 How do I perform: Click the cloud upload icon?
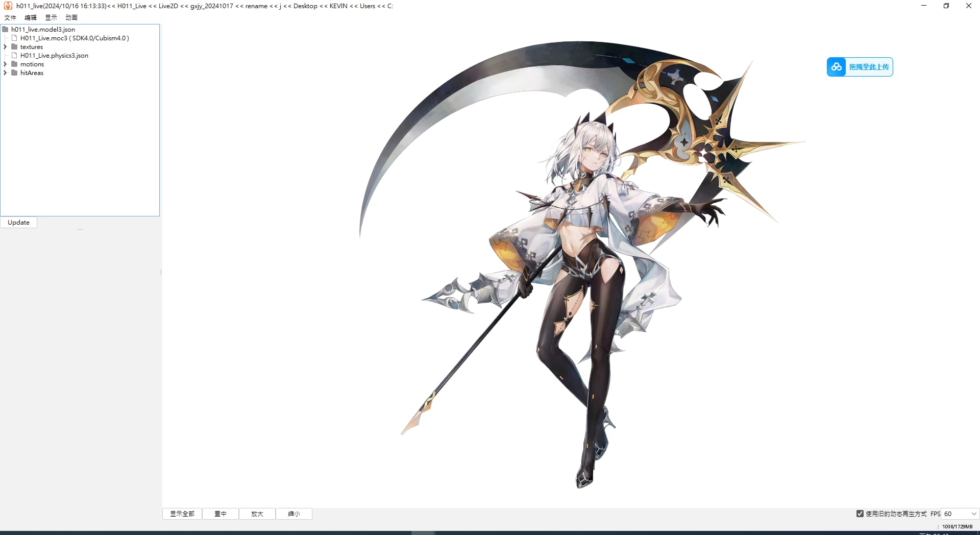coord(837,67)
